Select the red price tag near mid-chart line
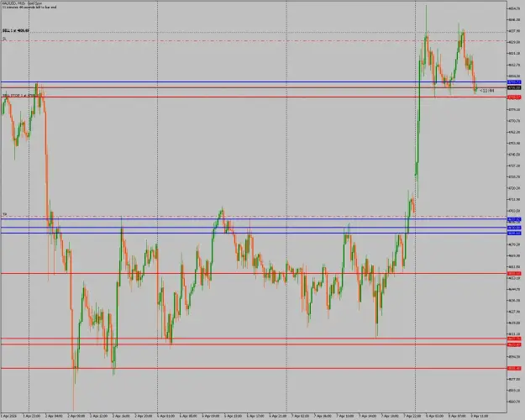 [514, 274]
